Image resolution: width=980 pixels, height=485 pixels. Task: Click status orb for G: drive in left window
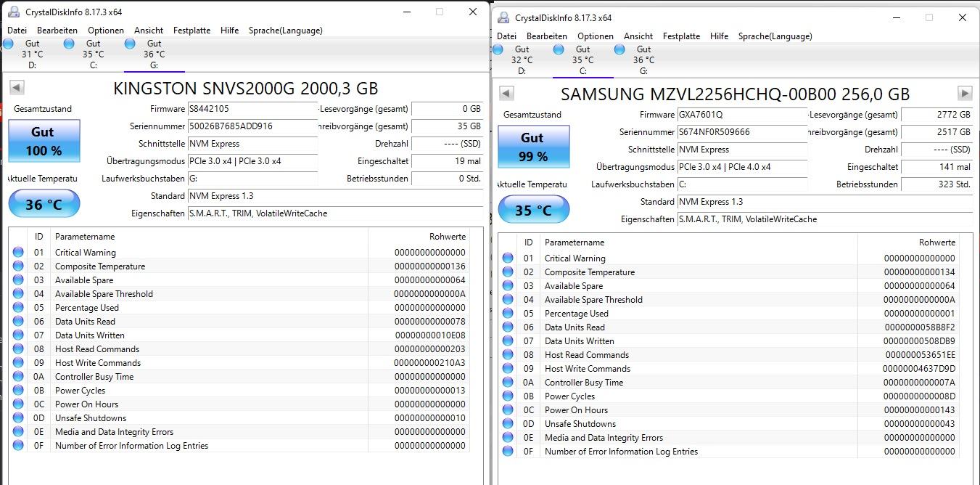[x=130, y=44]
